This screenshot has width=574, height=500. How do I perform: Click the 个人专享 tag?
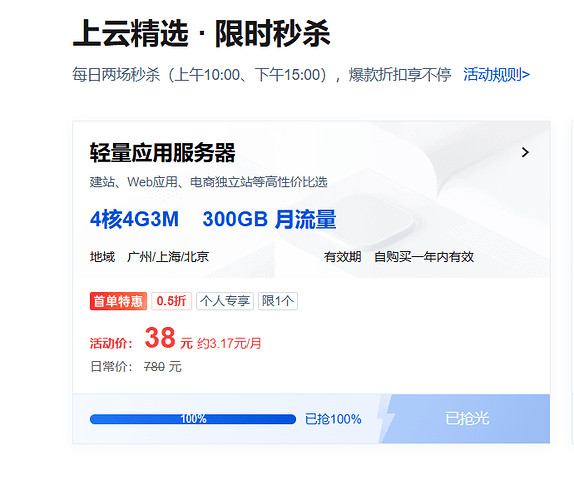pos(225,301)
